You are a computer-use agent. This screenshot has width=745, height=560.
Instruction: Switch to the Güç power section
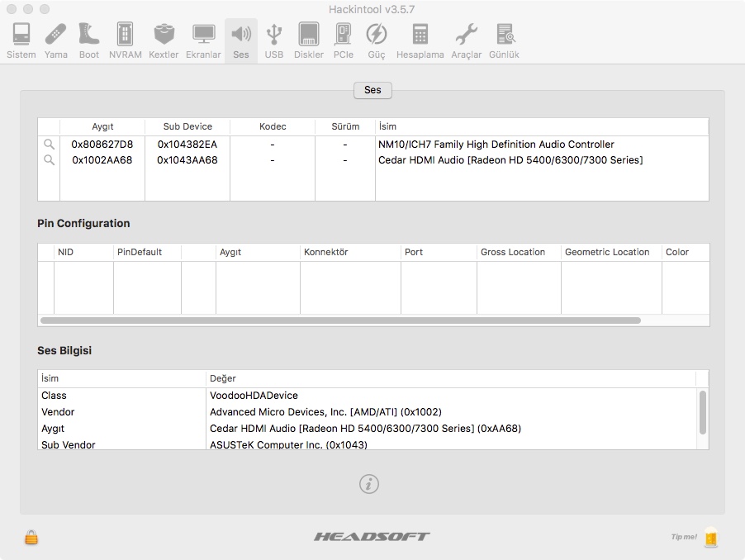coord(377,40)
